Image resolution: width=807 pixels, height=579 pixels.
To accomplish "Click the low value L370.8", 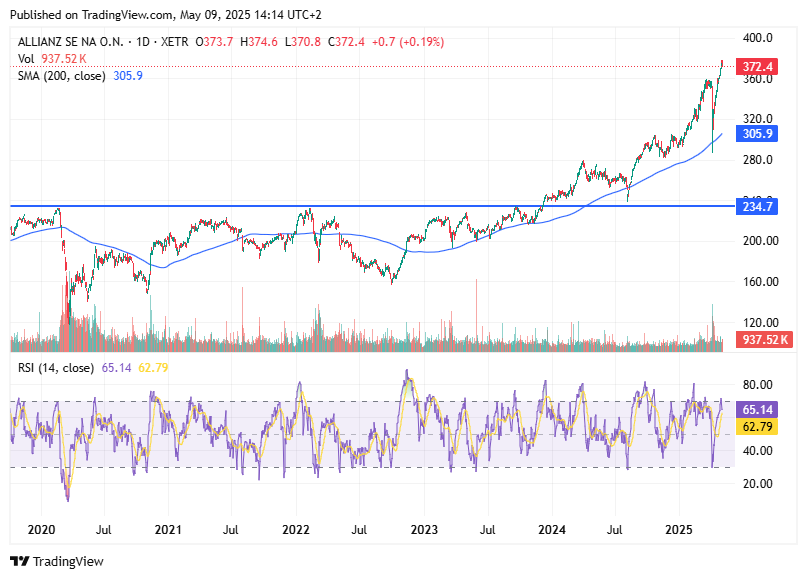I will [303, 42].
